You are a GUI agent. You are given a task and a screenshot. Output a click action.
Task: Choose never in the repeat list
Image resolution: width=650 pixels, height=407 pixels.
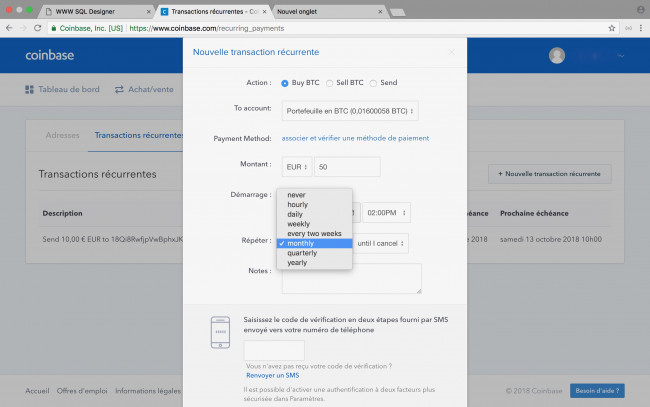[x=314, y=195]
